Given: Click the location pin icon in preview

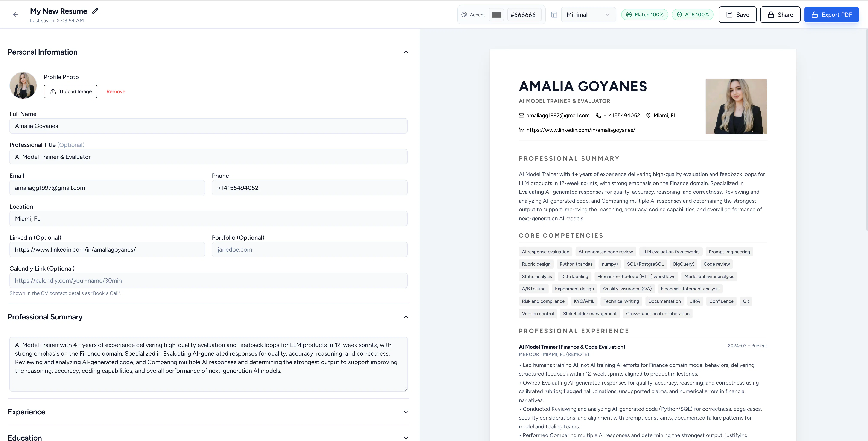Looking at the screenshot, I should 648,116.
